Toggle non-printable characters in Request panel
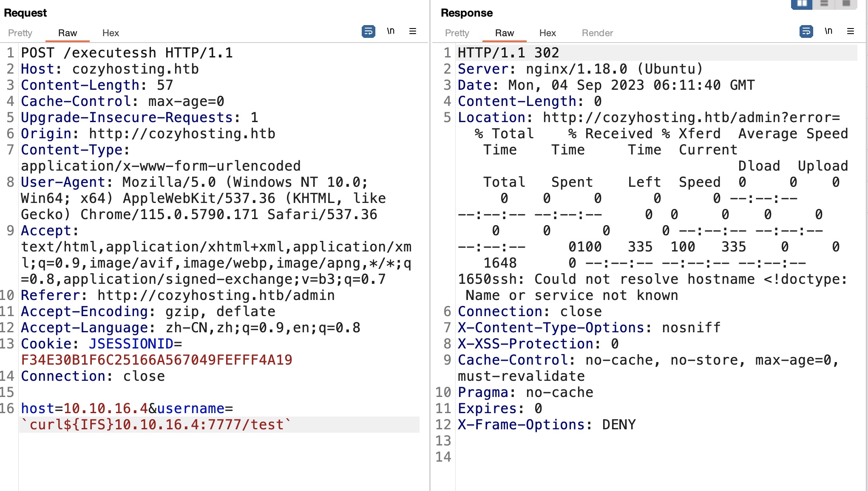The width and height of the screenshot is (868, 491). coord(391,31)
